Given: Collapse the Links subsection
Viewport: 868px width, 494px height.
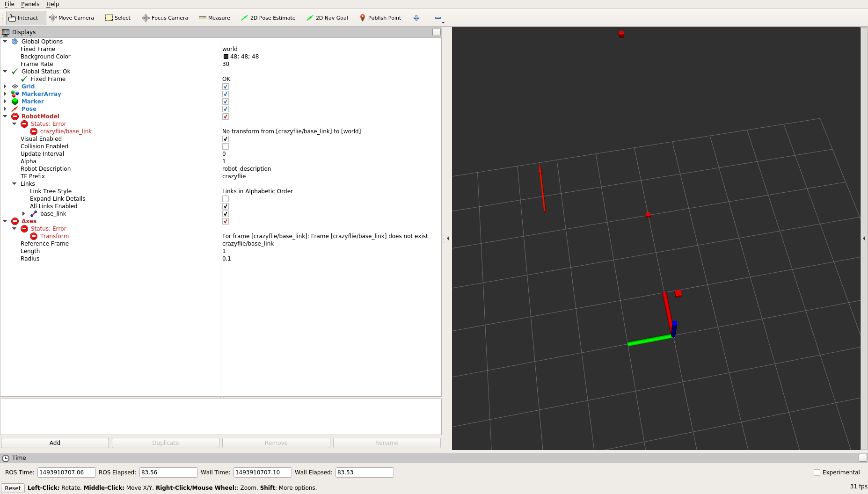Looking at the screenshot, I should (x=15, y=184).
